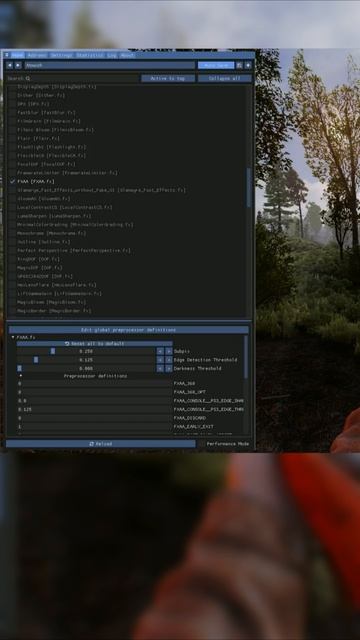
Task: Select the Perfect Perspective effect row text
Action: pos(74,250)
